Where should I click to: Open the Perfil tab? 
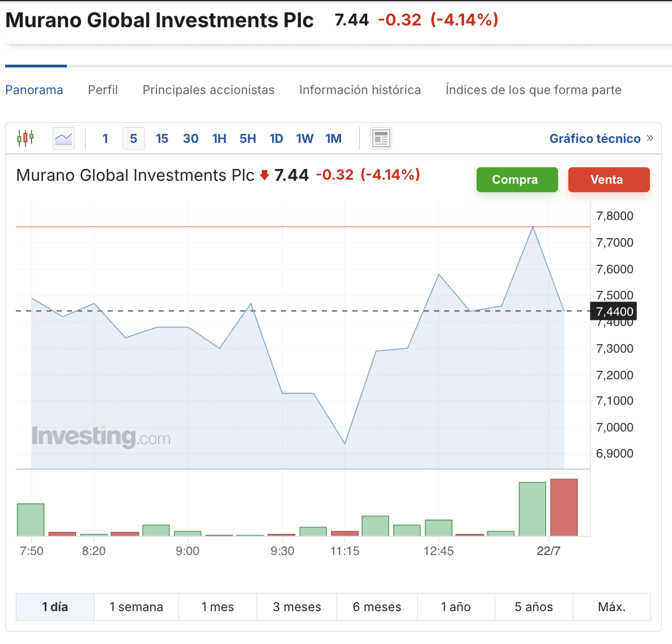coord(103,90)
